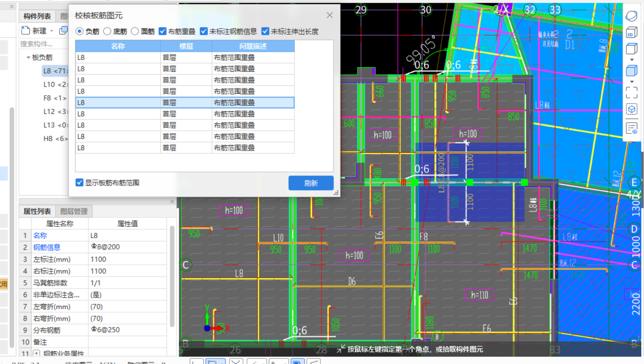
Task: Switch to the 构件列表 tab
Action: point(37,16)
